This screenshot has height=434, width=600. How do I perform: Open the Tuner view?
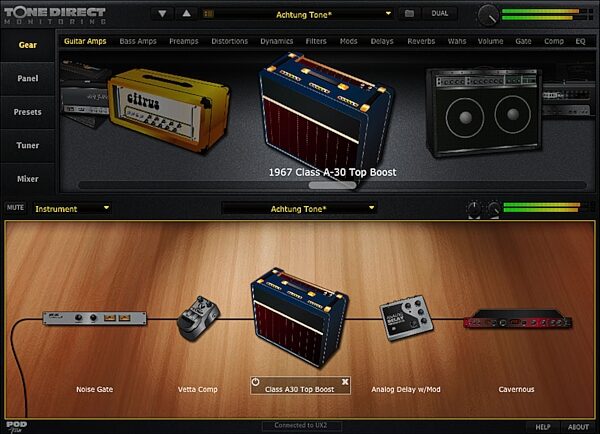[x=28, y=145]
